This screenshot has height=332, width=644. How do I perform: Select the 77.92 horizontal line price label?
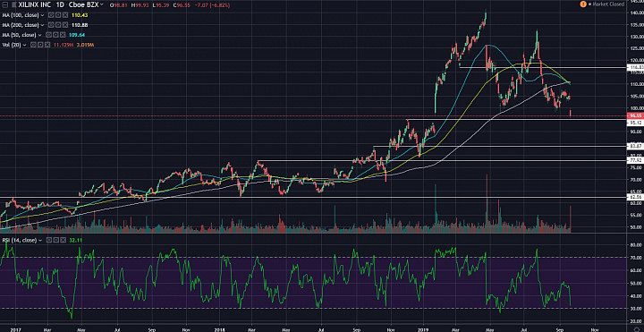coord(635,161)
